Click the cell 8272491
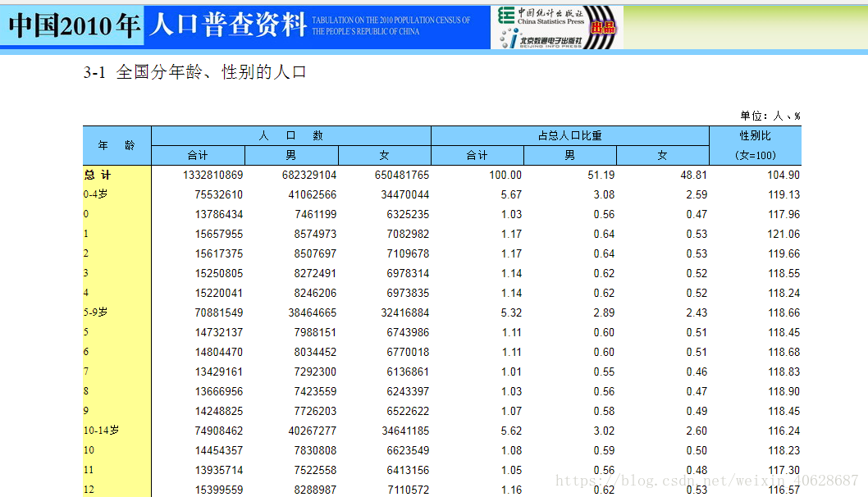Image resolution: width=868 pixels, height=497 pixels. pos(315,273)
